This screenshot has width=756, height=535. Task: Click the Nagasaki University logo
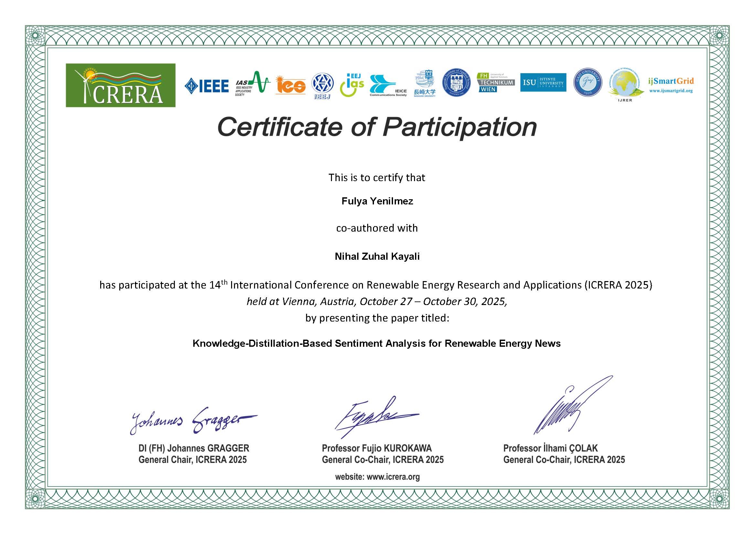[x=425, y=84]
